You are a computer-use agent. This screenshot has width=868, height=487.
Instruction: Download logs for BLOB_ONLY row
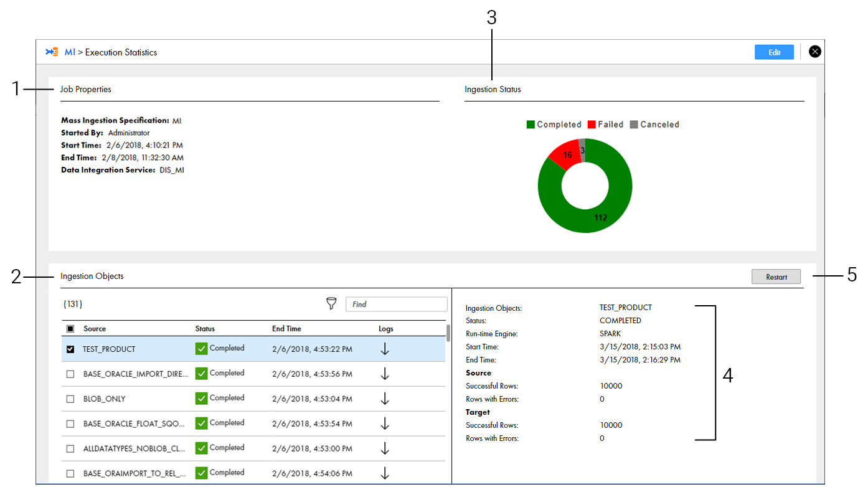tap(385, 399)
